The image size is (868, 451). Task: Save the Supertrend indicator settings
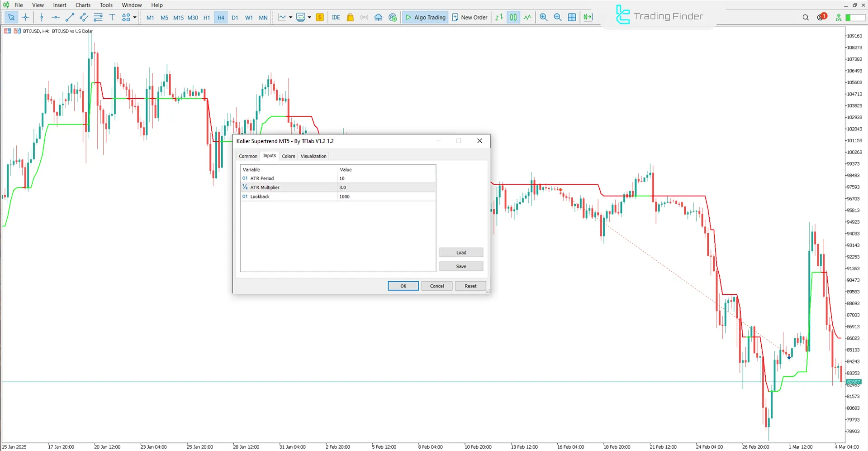[461, 266]
